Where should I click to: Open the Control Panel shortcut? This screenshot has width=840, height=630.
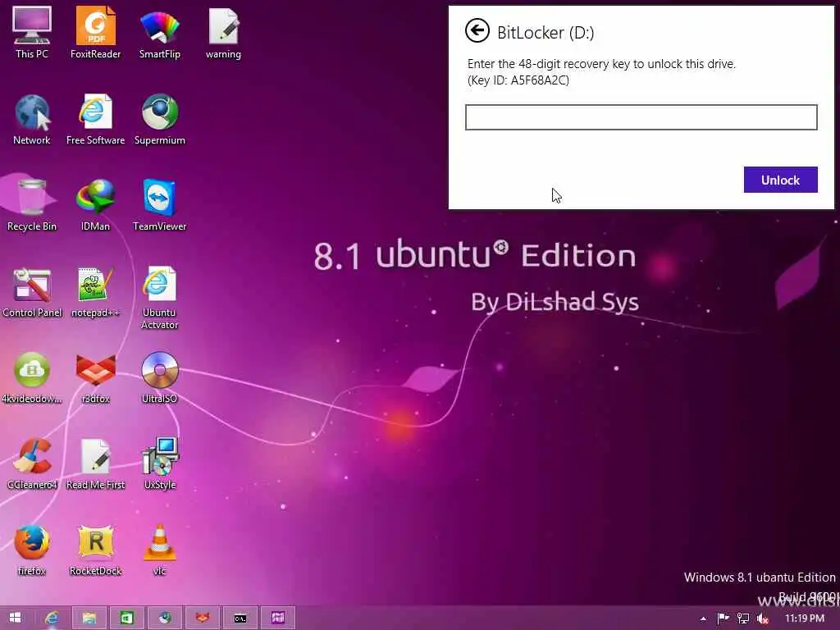pyautogui.click(x=32, y=291)
